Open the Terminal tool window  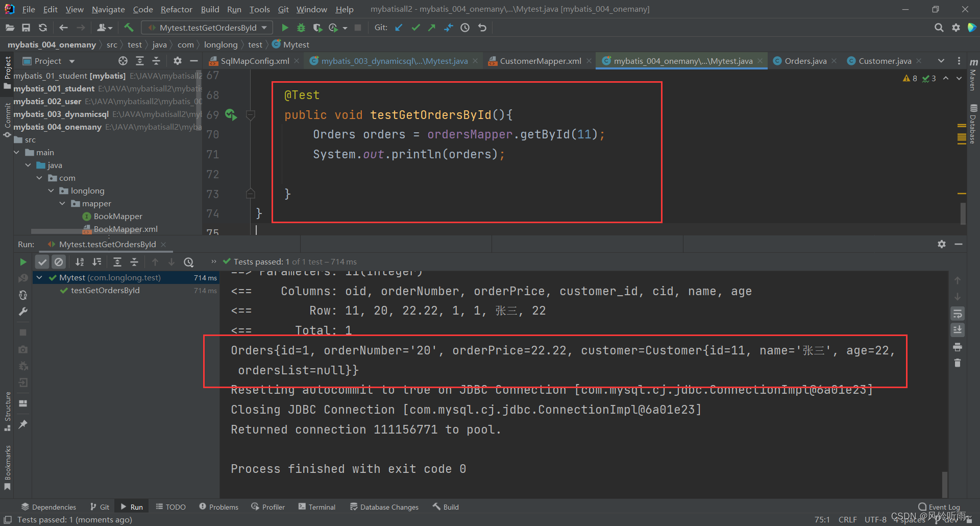[317, 507]
